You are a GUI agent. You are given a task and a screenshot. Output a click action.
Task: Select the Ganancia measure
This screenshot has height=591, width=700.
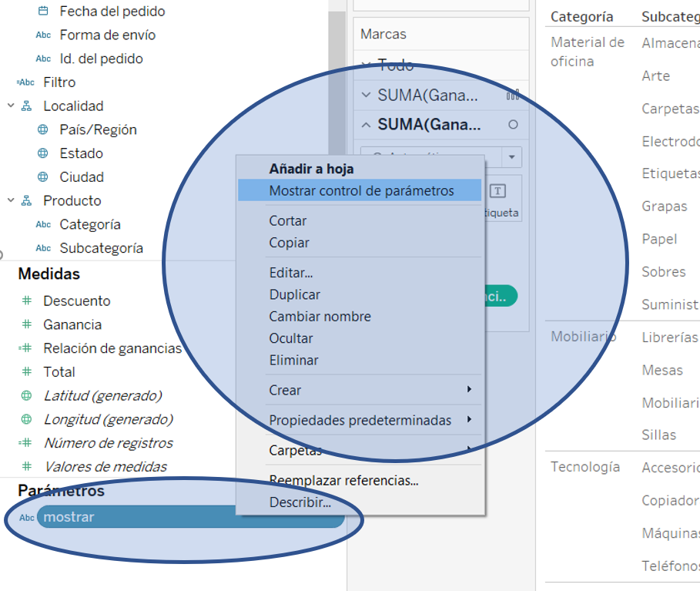pos(72,324)
